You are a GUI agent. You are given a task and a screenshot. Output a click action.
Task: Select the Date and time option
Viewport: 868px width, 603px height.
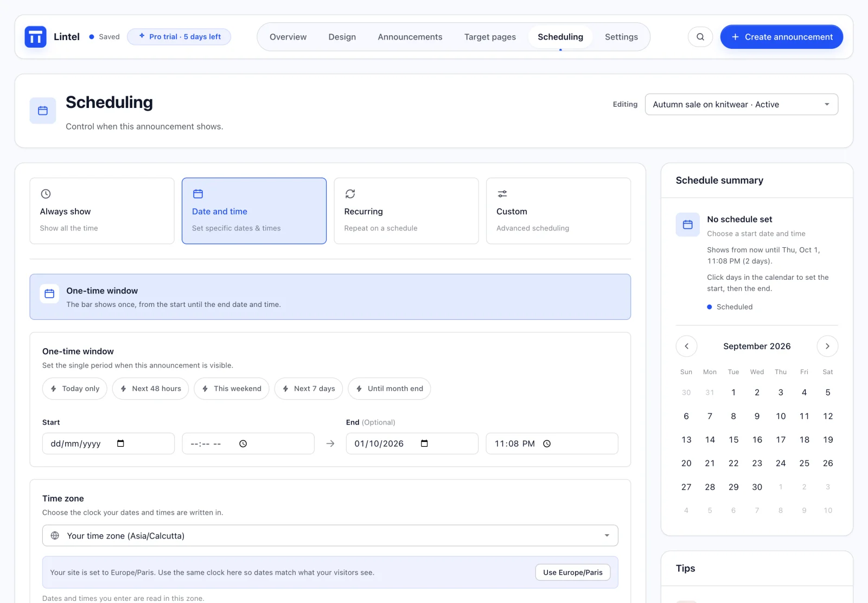pyautogui.click(x=254, y=211)
